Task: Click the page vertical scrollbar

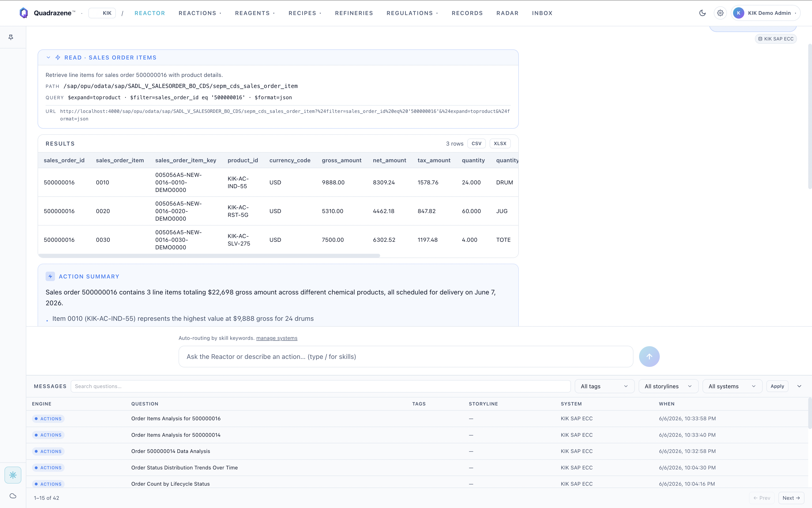Action: [809, 116]
